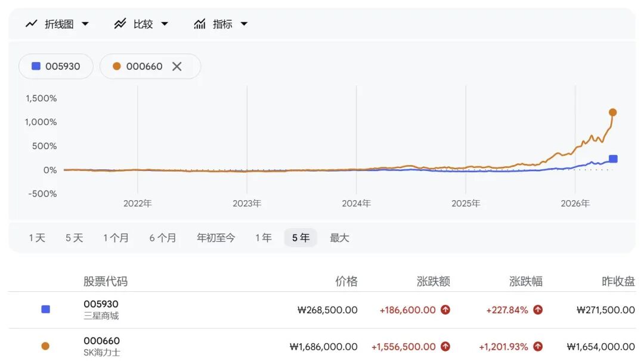Open the 000660 stock code link
The width and height of the screenshot is (644, 361).
(102, 341)
